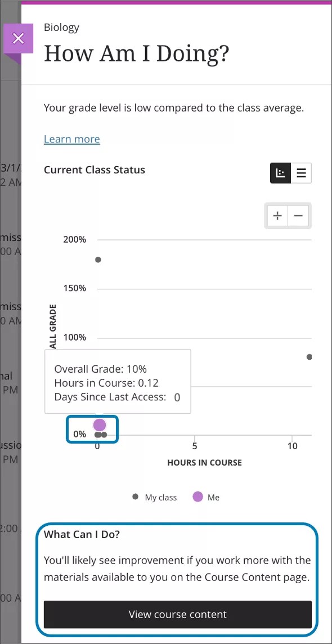Toggle the Me series in the legend
332x644 pixels.
click(206, 497)
